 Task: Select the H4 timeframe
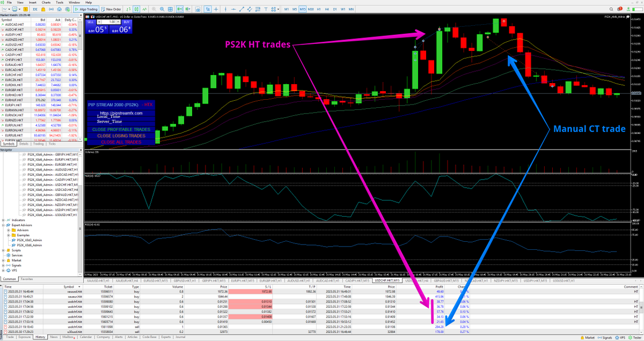(x=327, y=9)
